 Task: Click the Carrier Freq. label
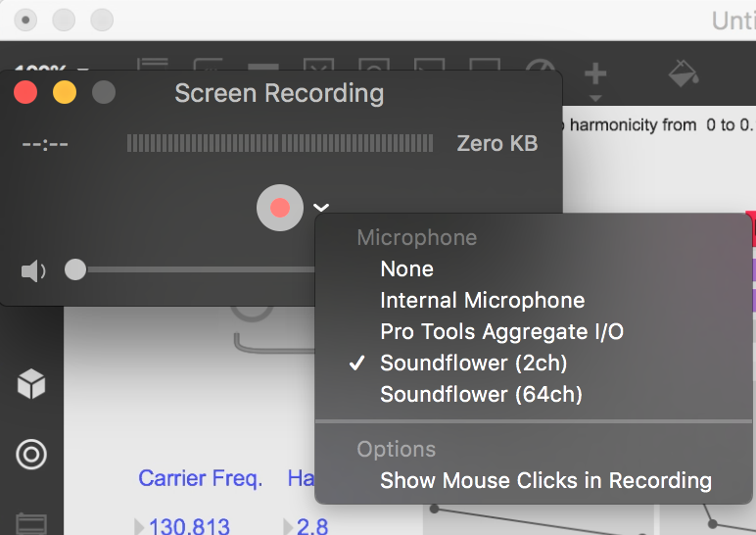pyautogui.click(x=200, y=478)
